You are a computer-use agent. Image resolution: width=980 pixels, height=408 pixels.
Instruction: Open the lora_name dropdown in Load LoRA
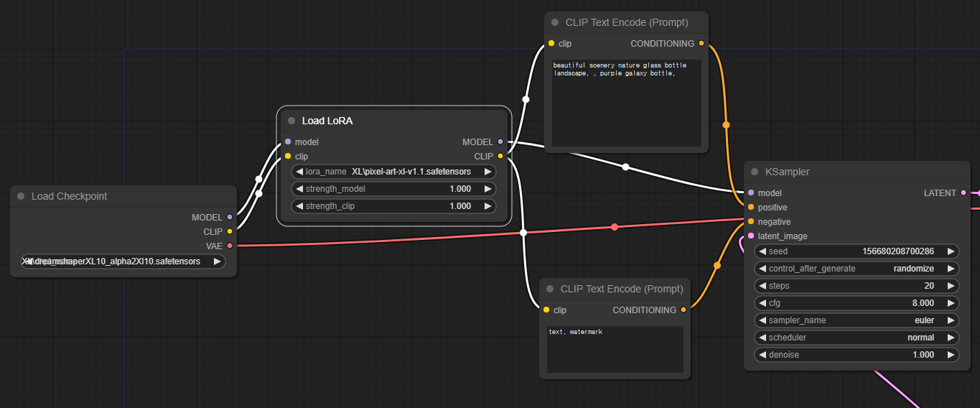click(x=393, y=172)
